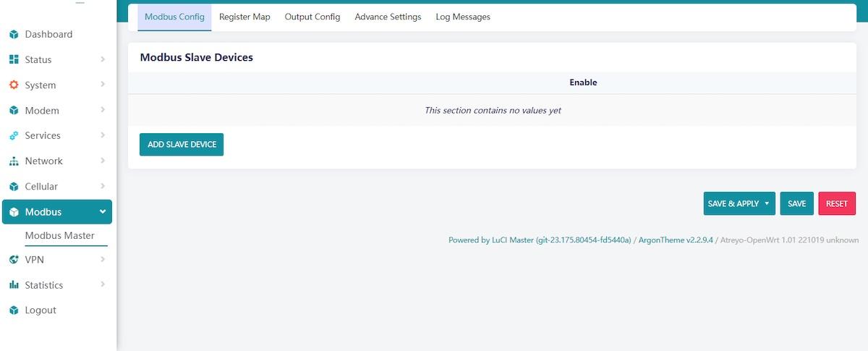Expand the Status menu chevron
Image resolution: width=868 pixels, height=351 pixels.
[x=103, y=59]
